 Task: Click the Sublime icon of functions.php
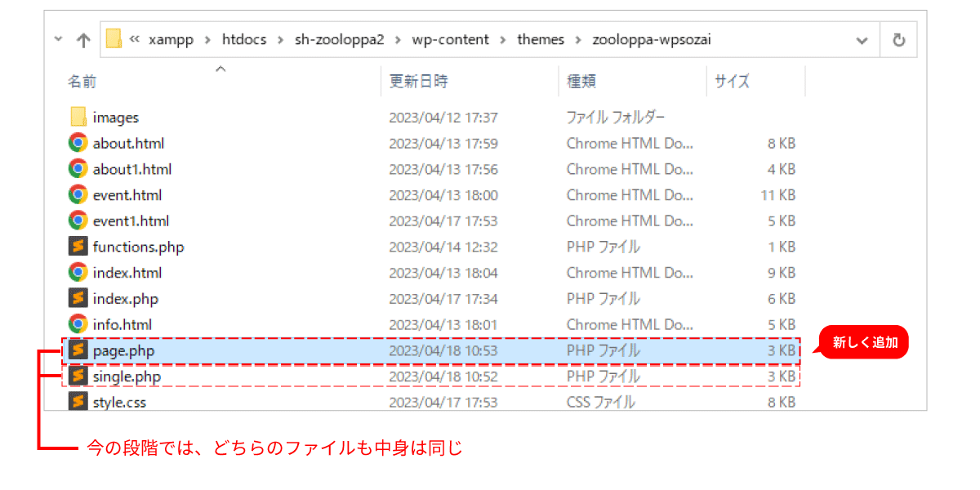click(78, 247)
